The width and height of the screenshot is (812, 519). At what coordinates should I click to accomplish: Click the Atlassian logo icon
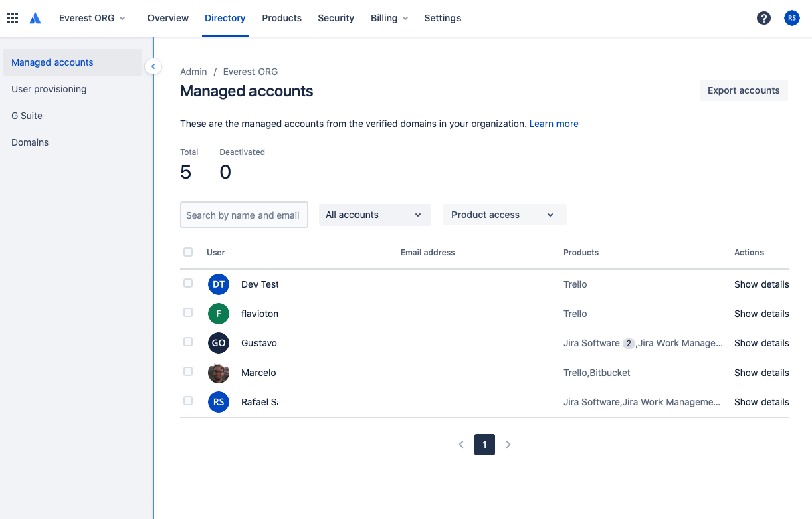35,18
